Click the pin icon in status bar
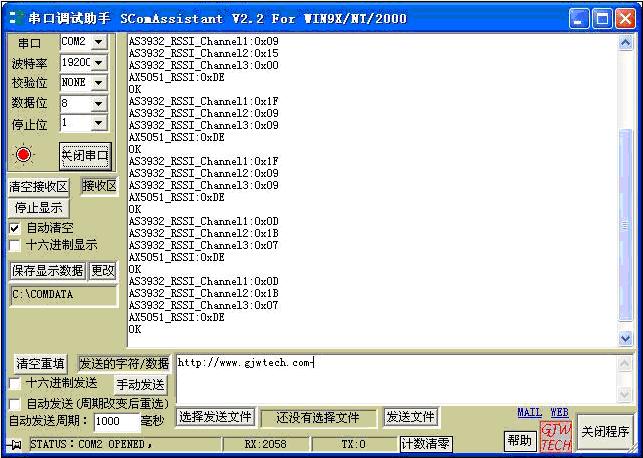Image resolution: width=643 pixels, height=458 pixels. pos(14,443)
